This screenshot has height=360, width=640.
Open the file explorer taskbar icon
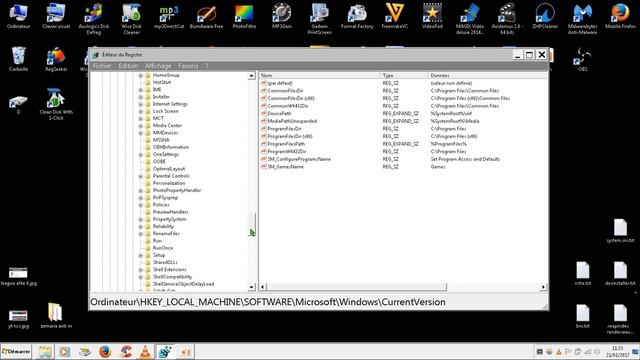point(45,351)
